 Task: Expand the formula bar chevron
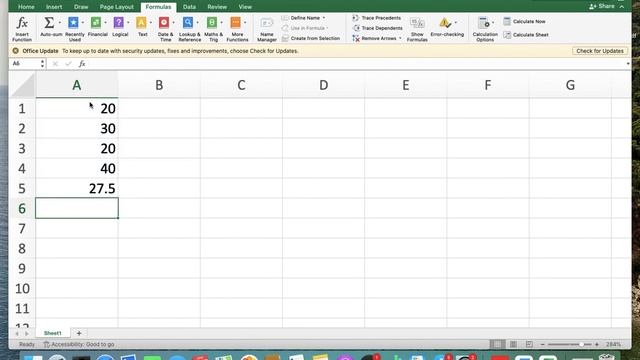pos(628,64)
